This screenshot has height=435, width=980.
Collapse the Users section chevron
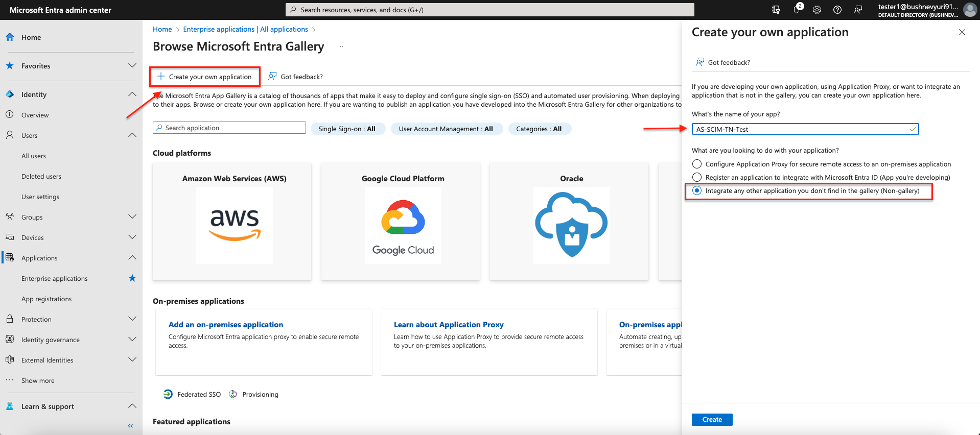pos(132,135)
